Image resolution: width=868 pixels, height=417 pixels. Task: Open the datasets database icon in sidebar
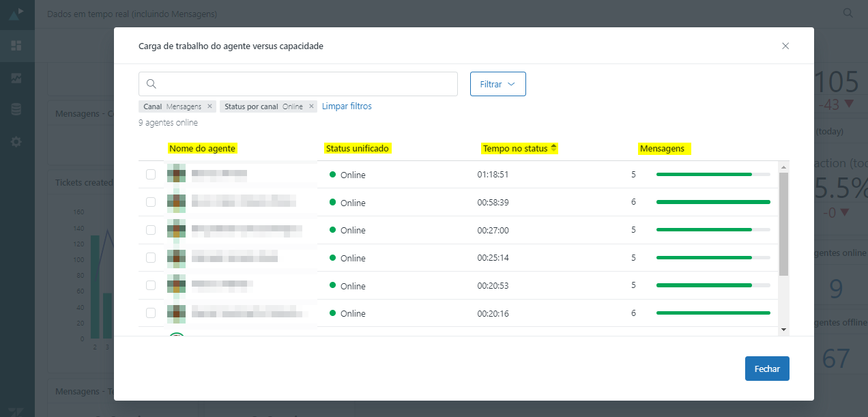tap(16, 110)
